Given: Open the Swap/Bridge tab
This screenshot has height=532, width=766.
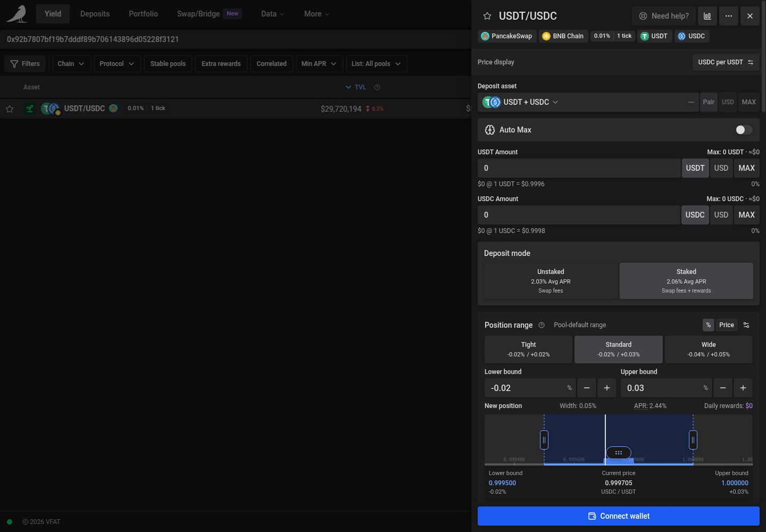Looking at the screenshot, I should tap(210, 14).
